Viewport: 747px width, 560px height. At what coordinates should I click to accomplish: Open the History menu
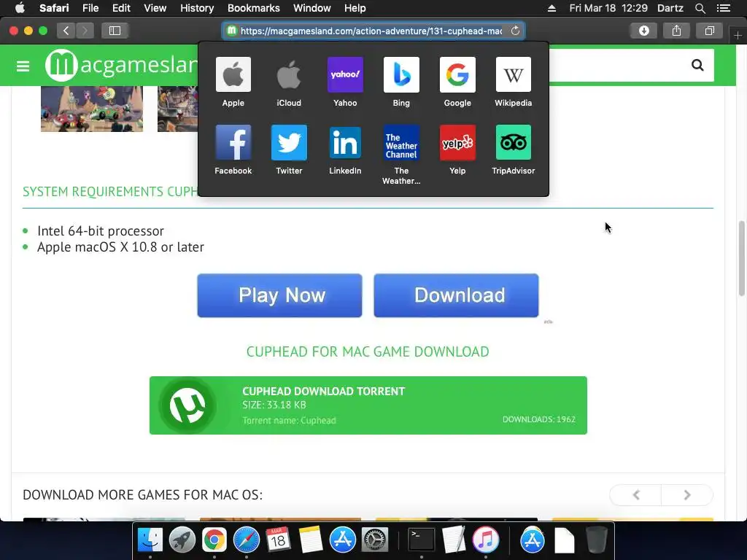197,8
